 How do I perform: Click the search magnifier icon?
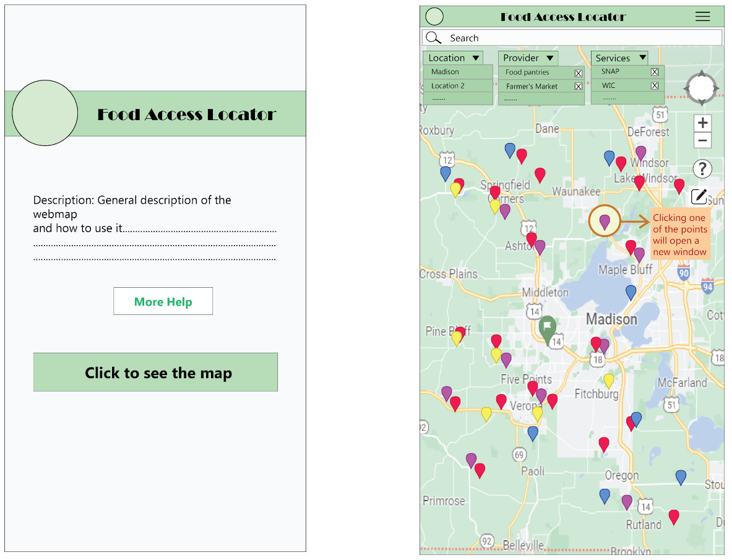pyautogui.click(x=433, y=37)
